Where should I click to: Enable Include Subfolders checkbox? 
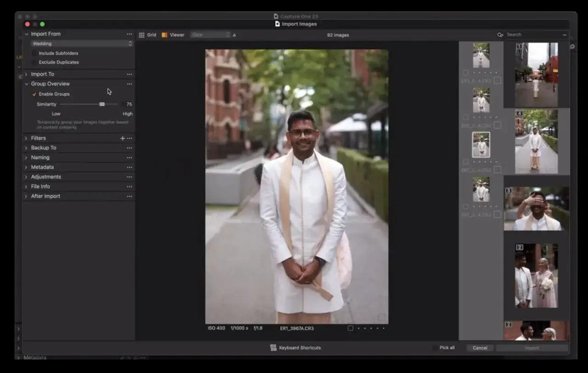click(x=34, y=53)
